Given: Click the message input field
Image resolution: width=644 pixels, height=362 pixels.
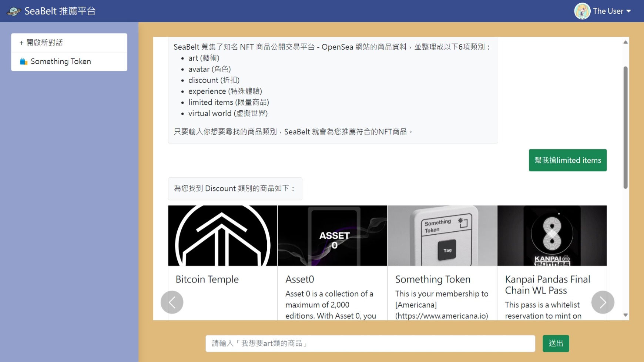Looking at the screenshot, I should [x=370, y=343].
